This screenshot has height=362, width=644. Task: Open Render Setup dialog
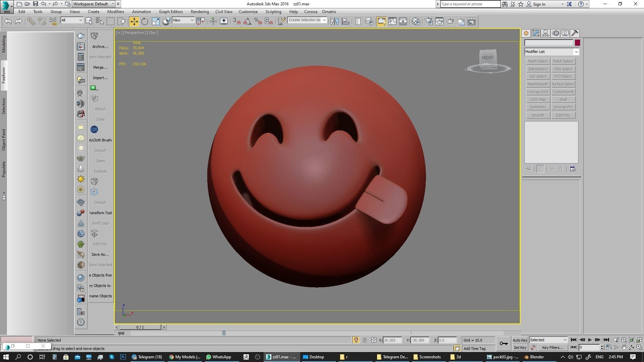[429, 21]
